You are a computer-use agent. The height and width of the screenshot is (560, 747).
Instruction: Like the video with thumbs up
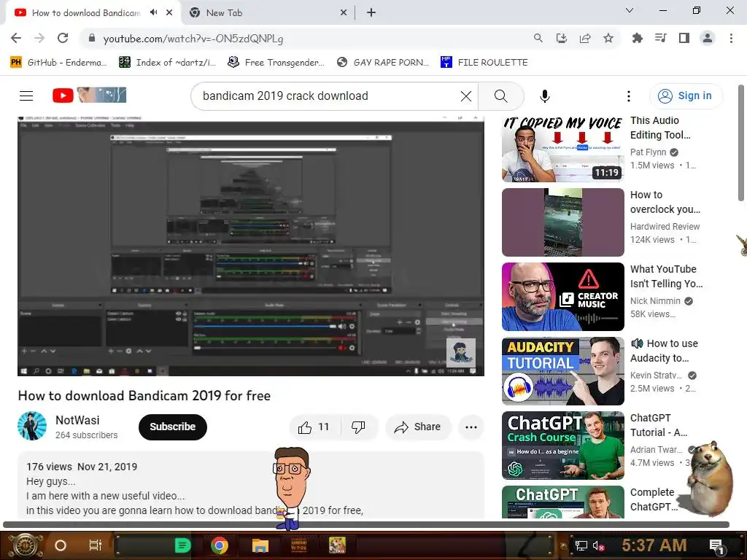point(314,427)
